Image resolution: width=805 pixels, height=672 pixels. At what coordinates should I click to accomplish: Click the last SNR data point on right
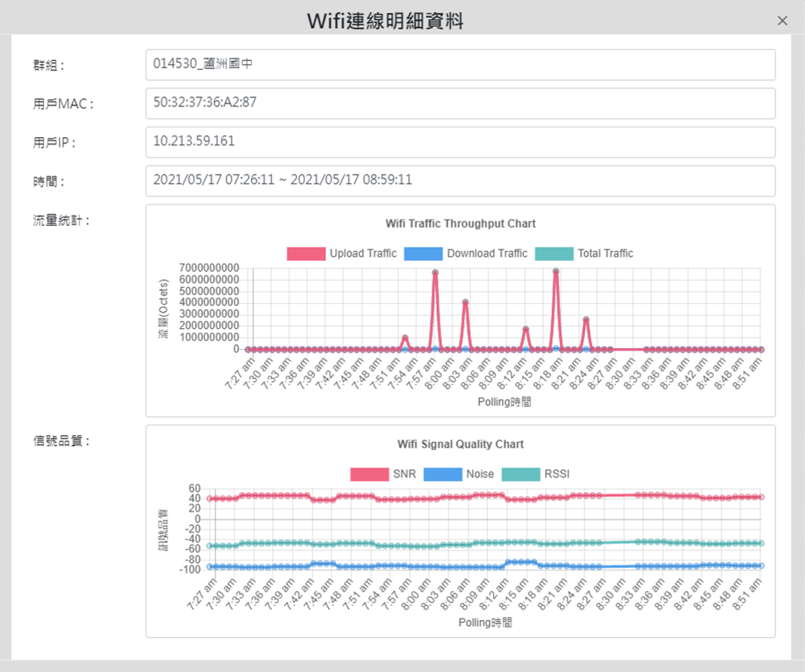pos(761,497)
